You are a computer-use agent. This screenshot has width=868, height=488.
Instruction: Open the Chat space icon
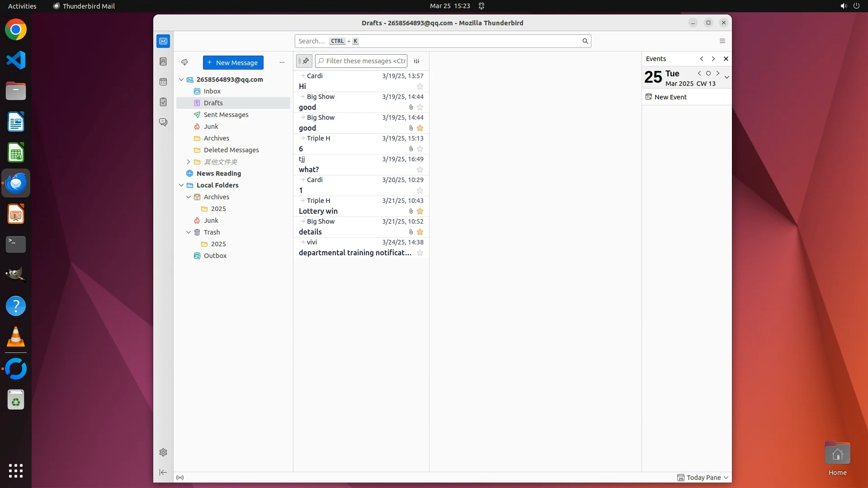163,122
